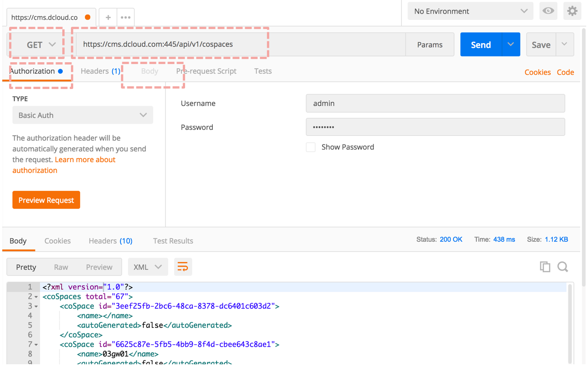Open a new request tab with plus icon
This screenshot has height=367, width=588.
click(x=108, y=17)
